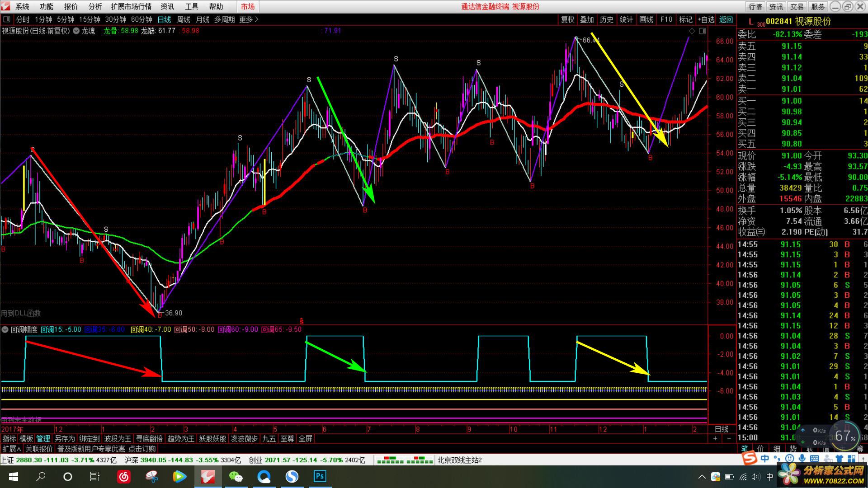Viewport: 868px width, 488px height.
Task: Show hidden tray icons chevron
Action: [702, 477]
